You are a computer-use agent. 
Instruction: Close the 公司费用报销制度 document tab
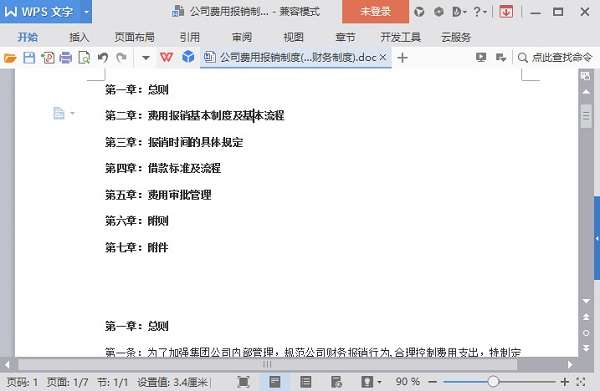coord(383,58)
